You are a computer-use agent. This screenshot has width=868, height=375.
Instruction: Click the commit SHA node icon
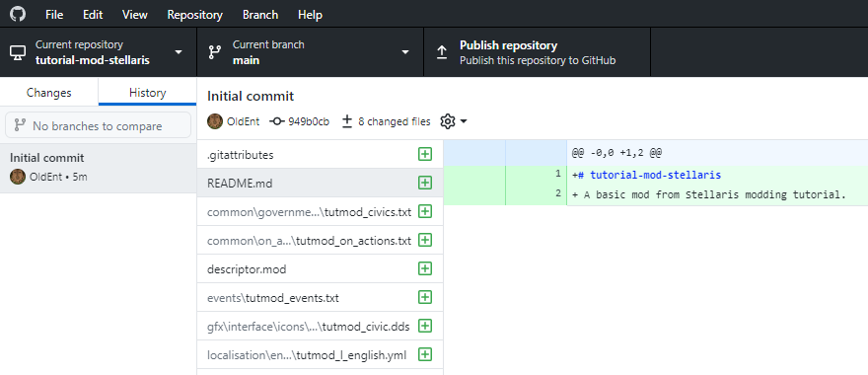click(277, 121)
